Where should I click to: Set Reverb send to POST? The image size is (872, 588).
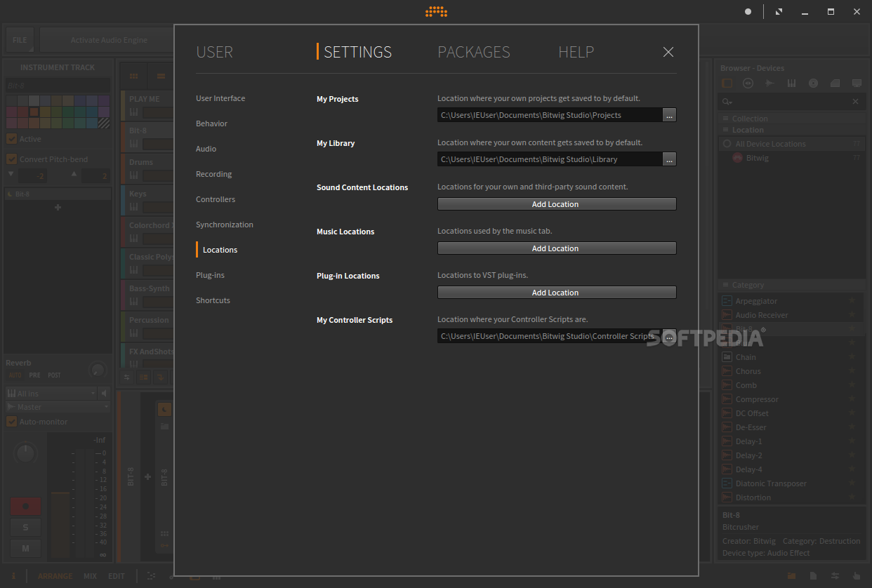[x=54, y=375]
